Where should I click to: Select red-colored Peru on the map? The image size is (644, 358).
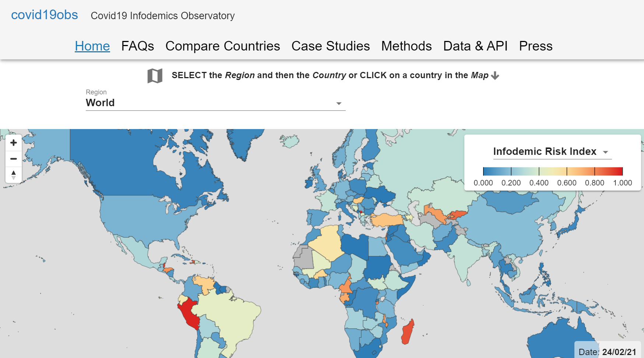click(190, 313)
